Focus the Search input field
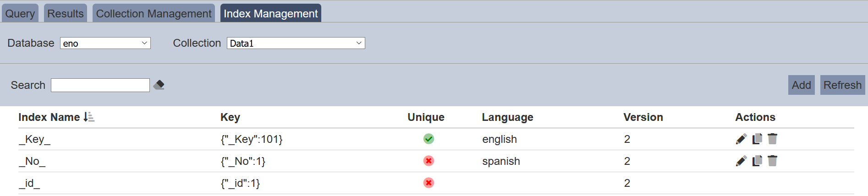Screen dimensions: 868x196 pos(100,85)
